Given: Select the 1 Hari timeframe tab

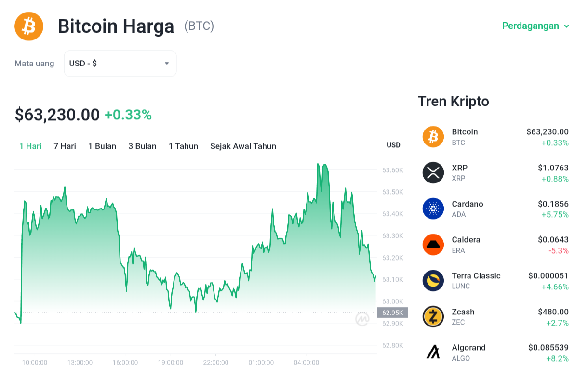Looking at the screenshot, I should click(30, 146).
